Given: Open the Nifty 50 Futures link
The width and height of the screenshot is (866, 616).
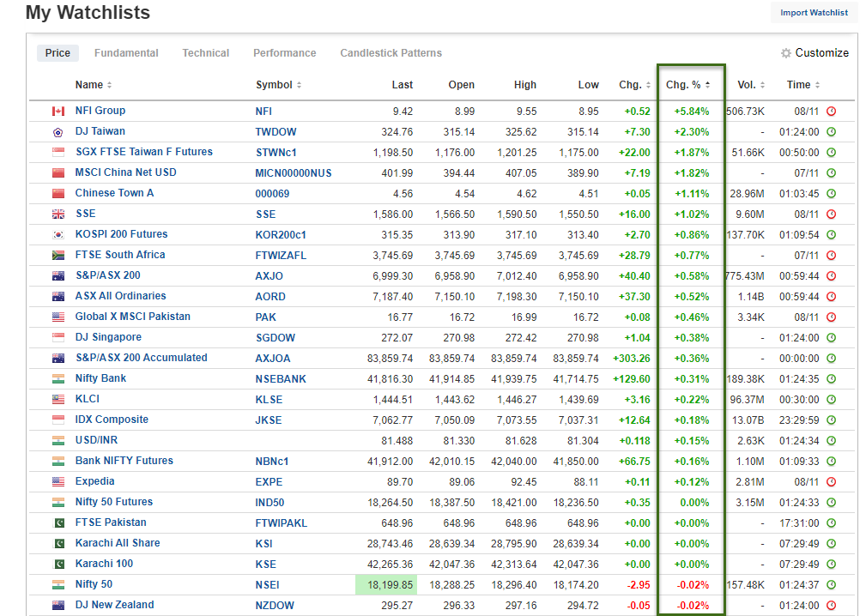Looking at the screenshot, I should (114, 502).
